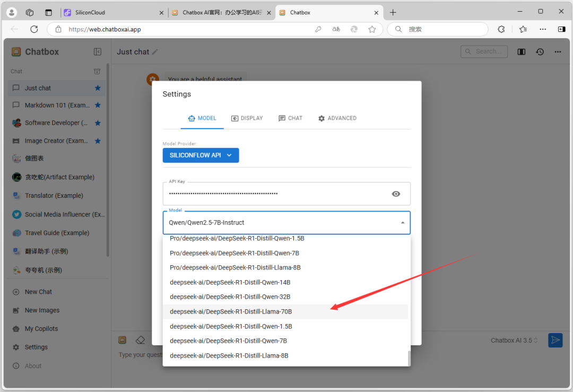Select deepseek-ai/DeepSeek-R1-Distill-Qwen-7B without Pro prefix
The image size is (573, 392).
(285, 341)
